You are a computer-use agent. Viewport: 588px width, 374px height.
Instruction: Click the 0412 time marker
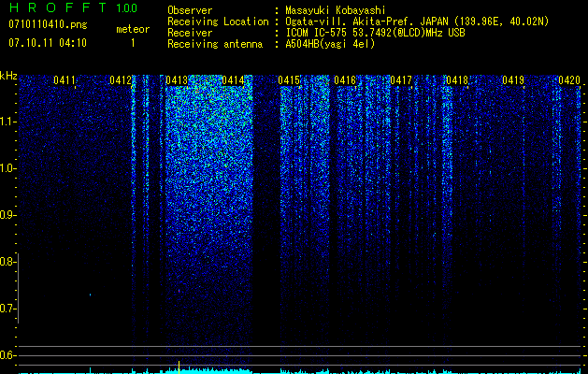point(121,80)
